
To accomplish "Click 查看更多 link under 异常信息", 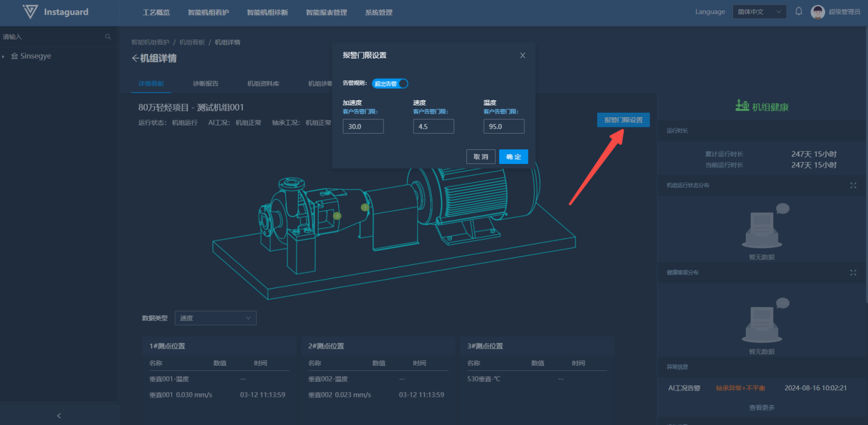I will point(762,408).
